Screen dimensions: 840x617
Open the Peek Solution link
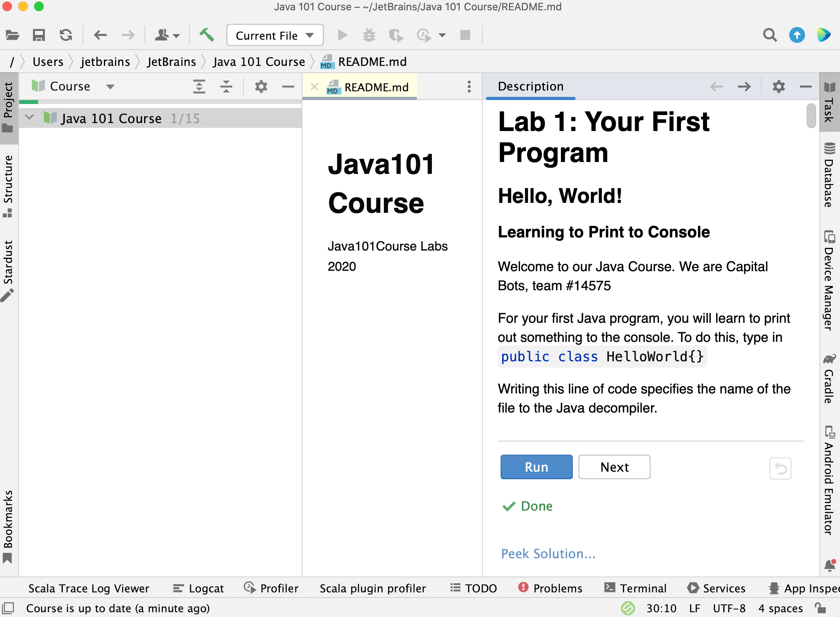547,553
